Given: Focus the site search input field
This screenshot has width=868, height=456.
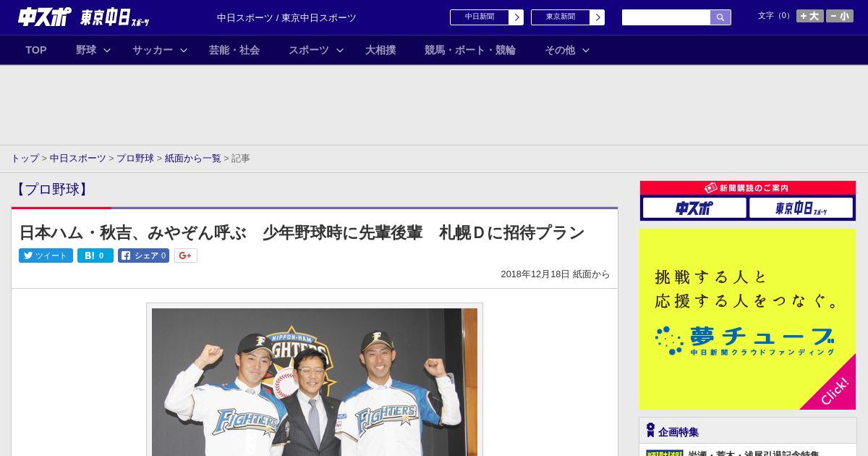Looking at the screenshot, I should tap(666, 17).
